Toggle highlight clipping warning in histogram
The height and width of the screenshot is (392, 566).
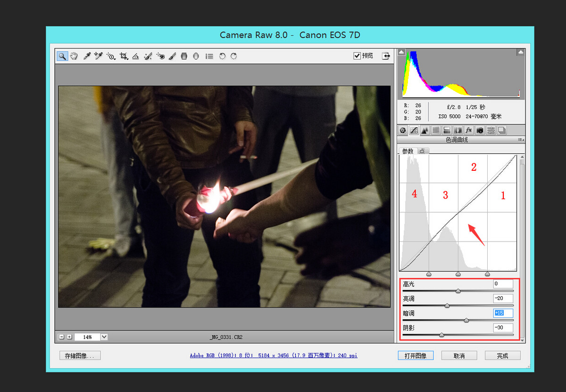coord(520,52)
